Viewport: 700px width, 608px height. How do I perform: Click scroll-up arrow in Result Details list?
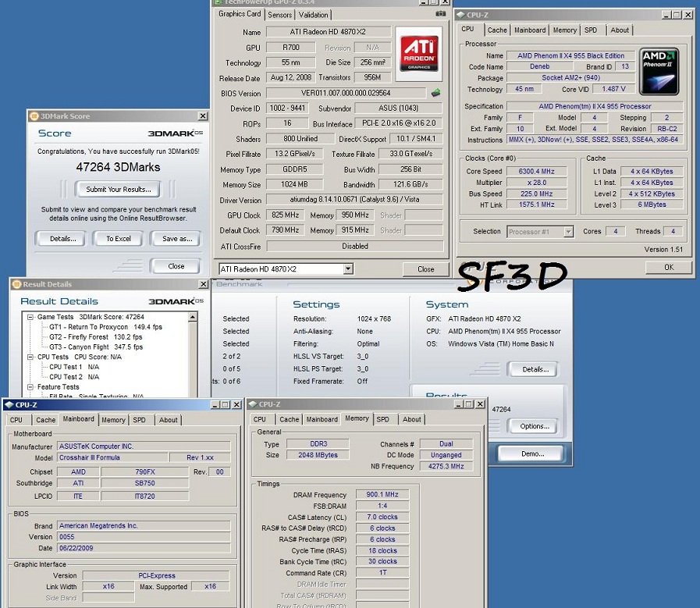(x=193, y=317)
